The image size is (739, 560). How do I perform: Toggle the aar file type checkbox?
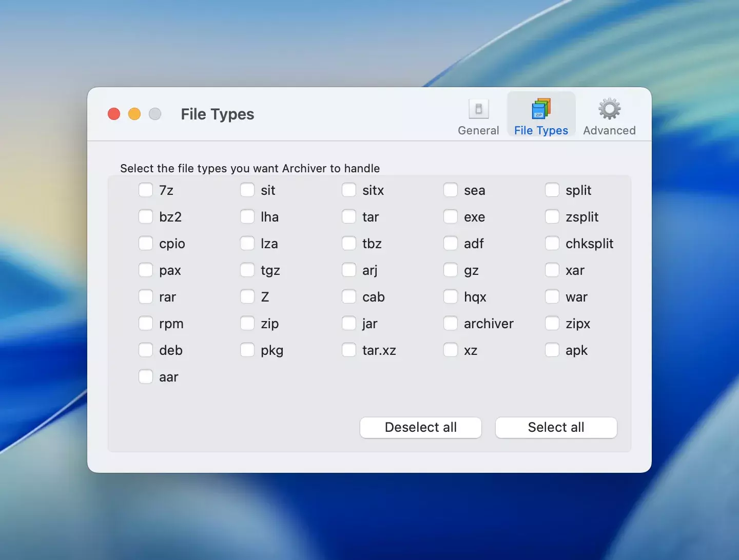tap(146, 377)
